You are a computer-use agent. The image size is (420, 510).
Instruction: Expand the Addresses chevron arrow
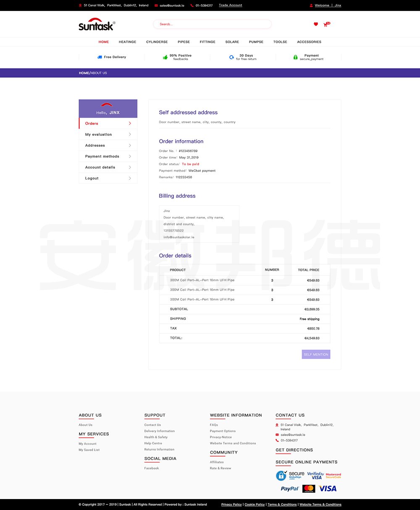point(130,145)
